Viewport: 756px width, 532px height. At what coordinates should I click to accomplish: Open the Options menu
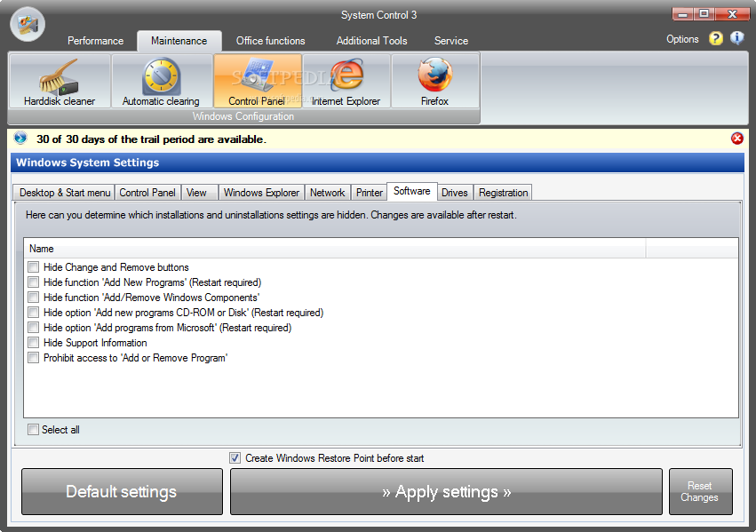[682, 39]
